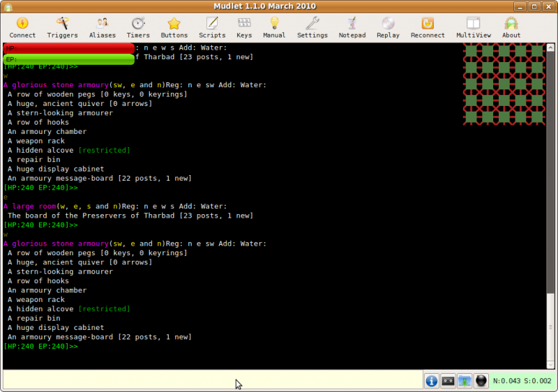This screenshot has height=392, width=558.
Task: Open the About dialog
Action: click(511, 27)
